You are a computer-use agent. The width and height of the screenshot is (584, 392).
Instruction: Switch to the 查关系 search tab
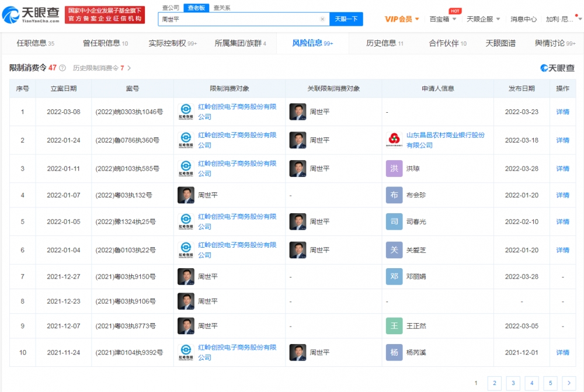pyautogui.click(x=222, y=8)
